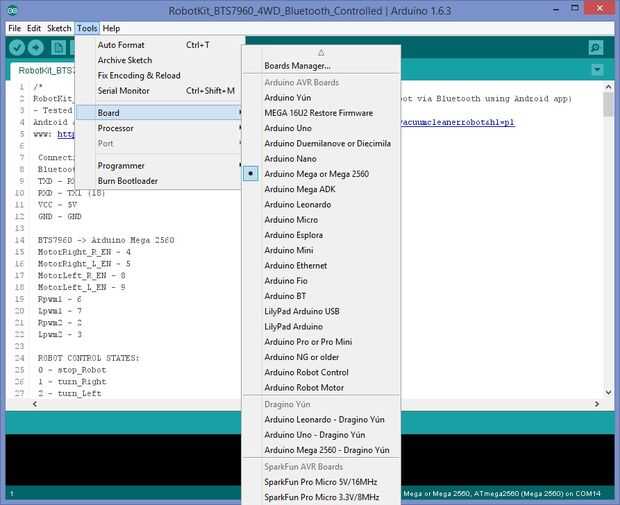Select the Arduino Mega or Mega 2560 radio option
This screenshot has height=505, width=620.
(x=250, y=174)
